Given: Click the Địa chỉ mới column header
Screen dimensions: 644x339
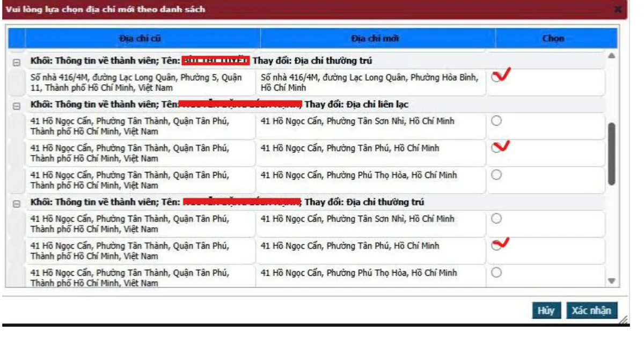Looking at the screenshot, I should pos(378,38).
